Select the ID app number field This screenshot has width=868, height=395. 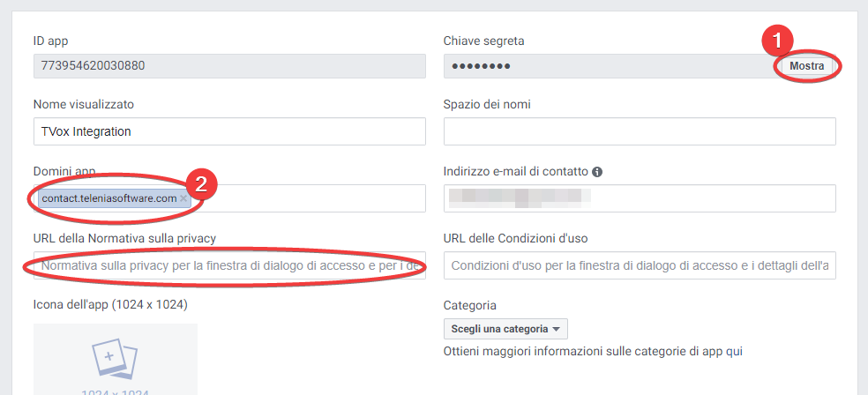(x=229, y=66)
